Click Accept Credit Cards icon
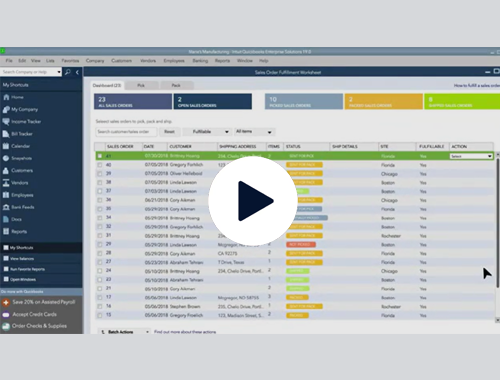This screenshot has width=500, height=380. (6, 314)
